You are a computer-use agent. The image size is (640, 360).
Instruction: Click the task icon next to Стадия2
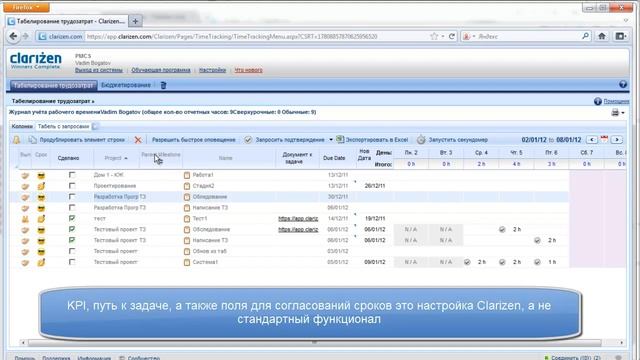[x=187, y=186]
